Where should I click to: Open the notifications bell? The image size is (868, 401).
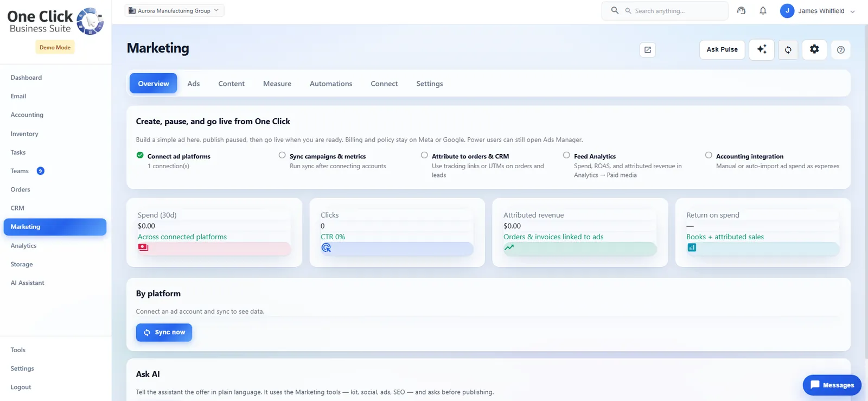coord(763,11)
